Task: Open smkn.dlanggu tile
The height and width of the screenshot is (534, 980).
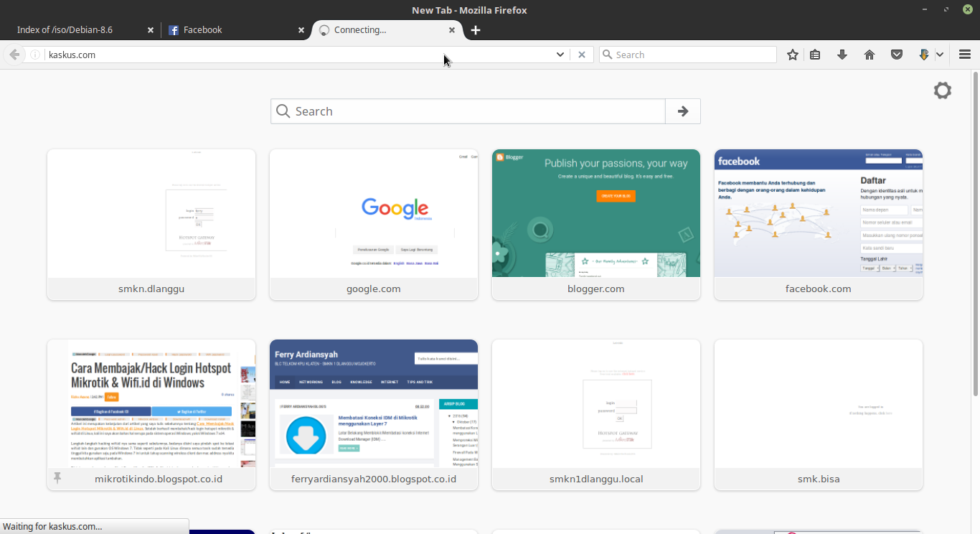Action: tap(151, 225)
